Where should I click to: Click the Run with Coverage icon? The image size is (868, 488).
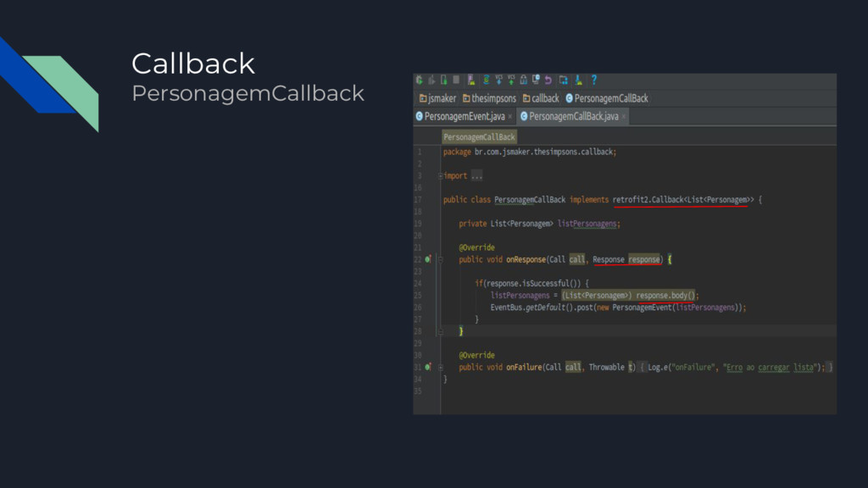[431, 80]
